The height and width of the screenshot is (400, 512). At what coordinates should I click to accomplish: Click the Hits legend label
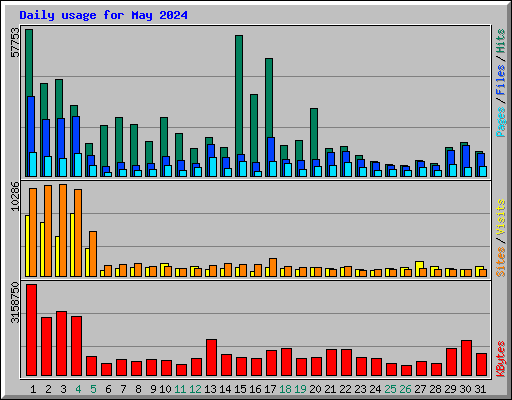point(501,41)
